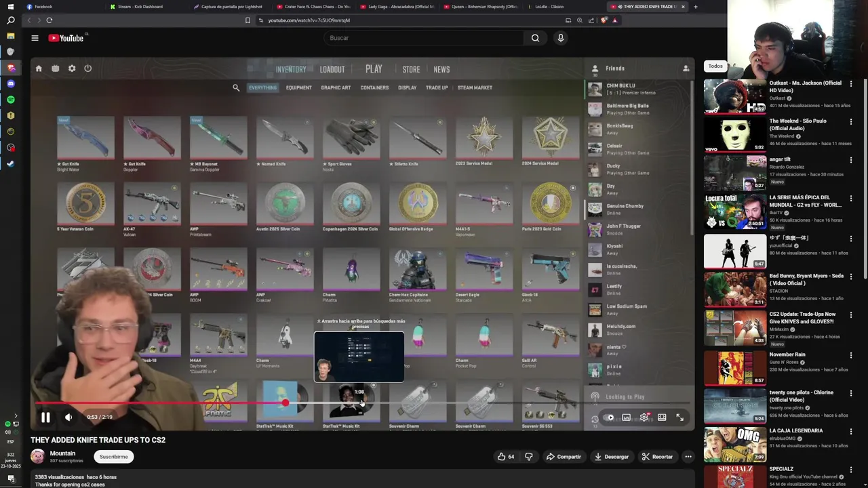Open options for November Rain video
This screenshot has width=868, height=488.
[x=851, y=355]
